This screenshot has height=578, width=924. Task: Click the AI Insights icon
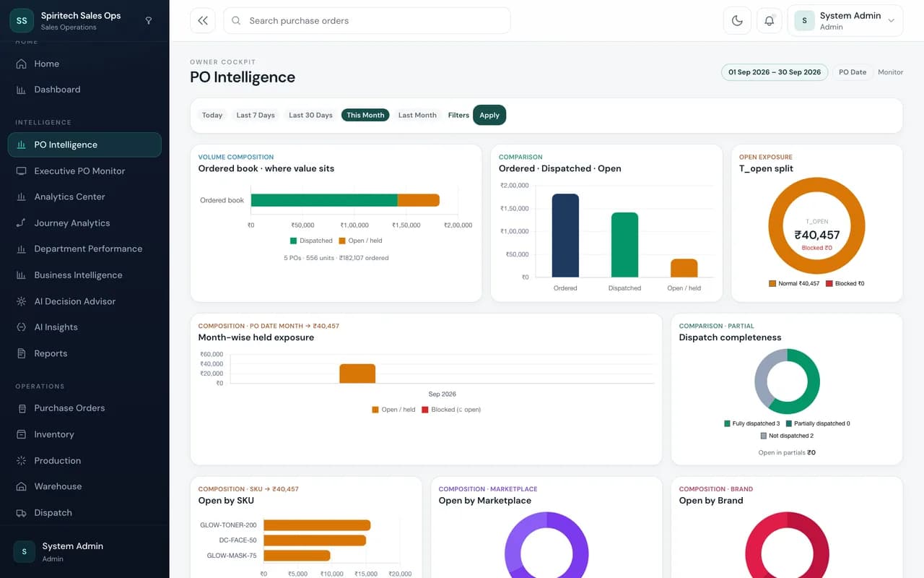point(21,327)
